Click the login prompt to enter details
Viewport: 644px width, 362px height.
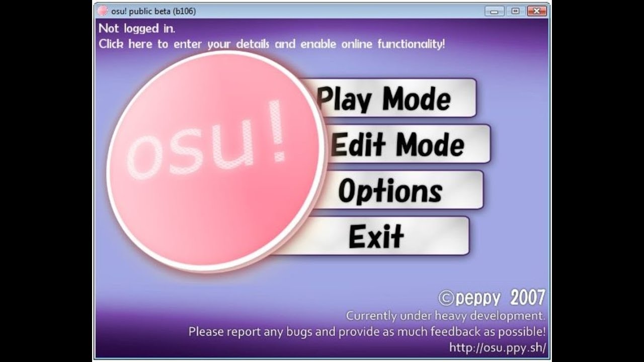click(272, 44)
